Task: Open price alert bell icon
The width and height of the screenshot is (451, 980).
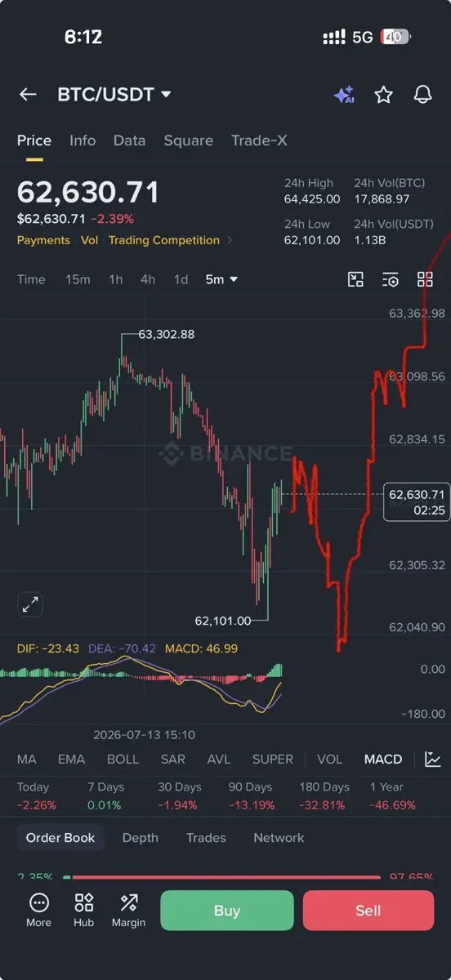Action: [x=422, y=95]
